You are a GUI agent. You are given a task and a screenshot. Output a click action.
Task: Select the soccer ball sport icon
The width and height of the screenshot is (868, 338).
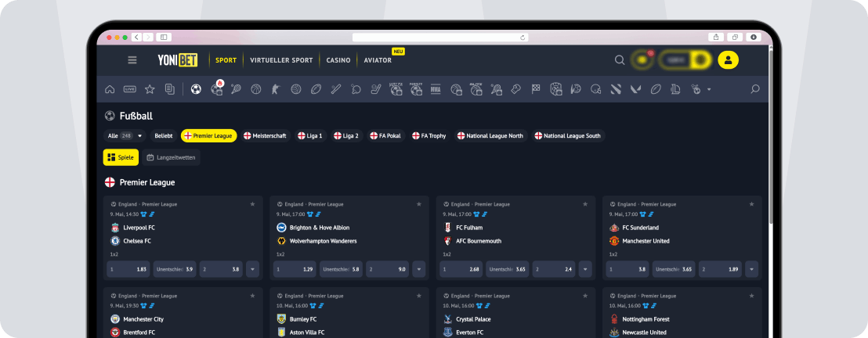tap(195, 89)
